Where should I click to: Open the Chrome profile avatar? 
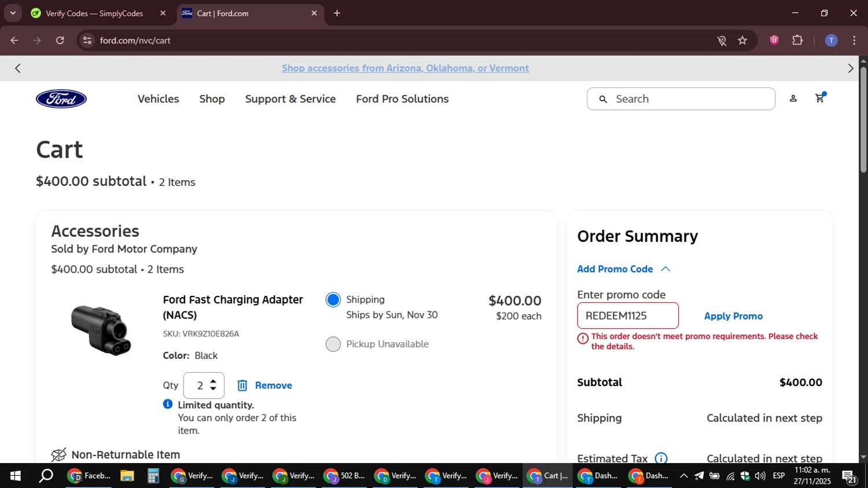pyautogui.click(x=831, y=41)
